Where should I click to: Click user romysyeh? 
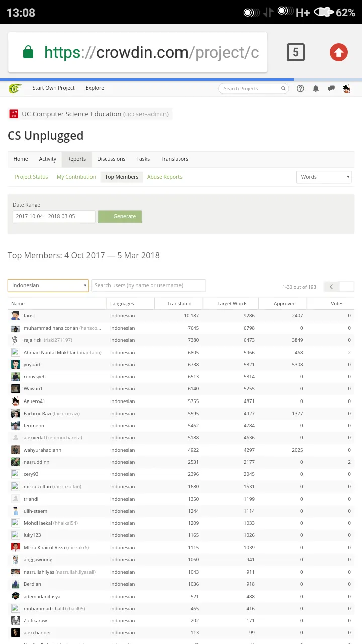(x=35, y=377)
